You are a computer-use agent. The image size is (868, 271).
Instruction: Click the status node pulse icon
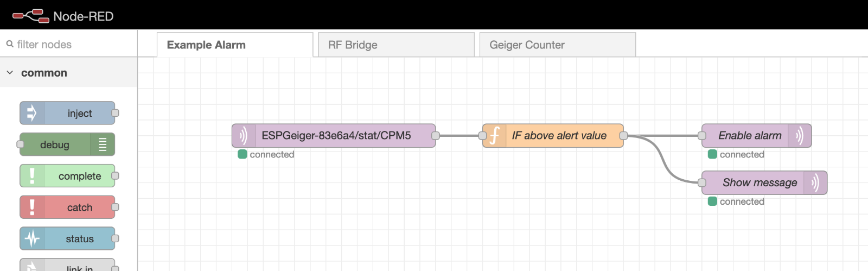(x=32, y=239)
